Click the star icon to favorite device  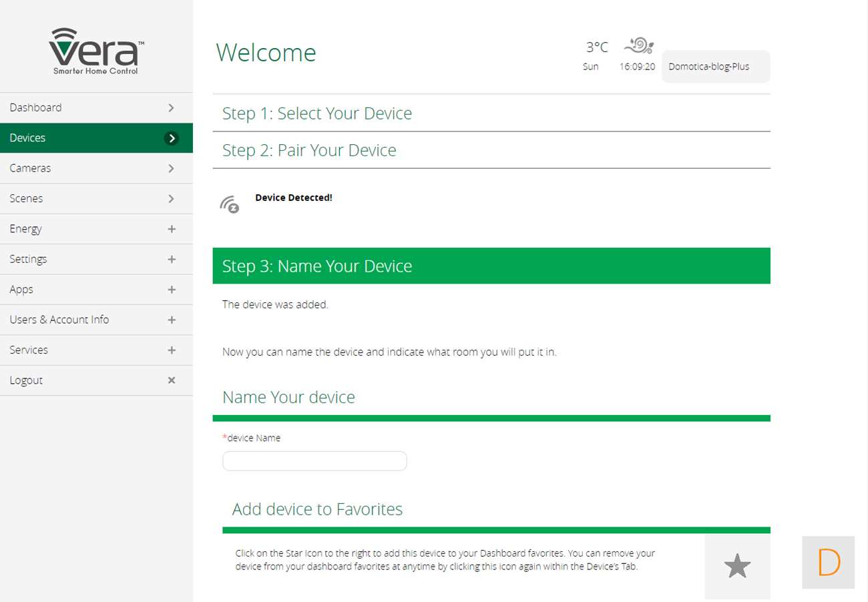coord(737,567)
